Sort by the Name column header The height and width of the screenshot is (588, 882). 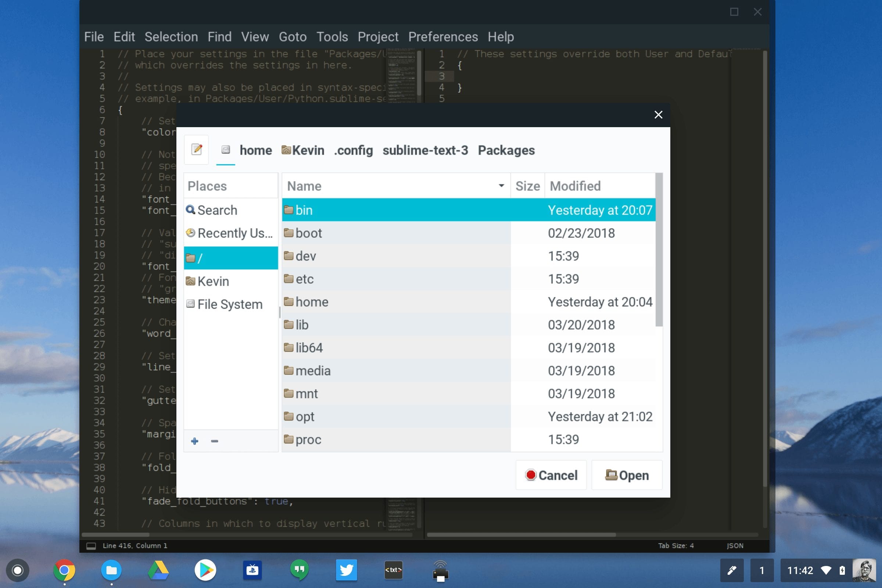click(396, 186)
